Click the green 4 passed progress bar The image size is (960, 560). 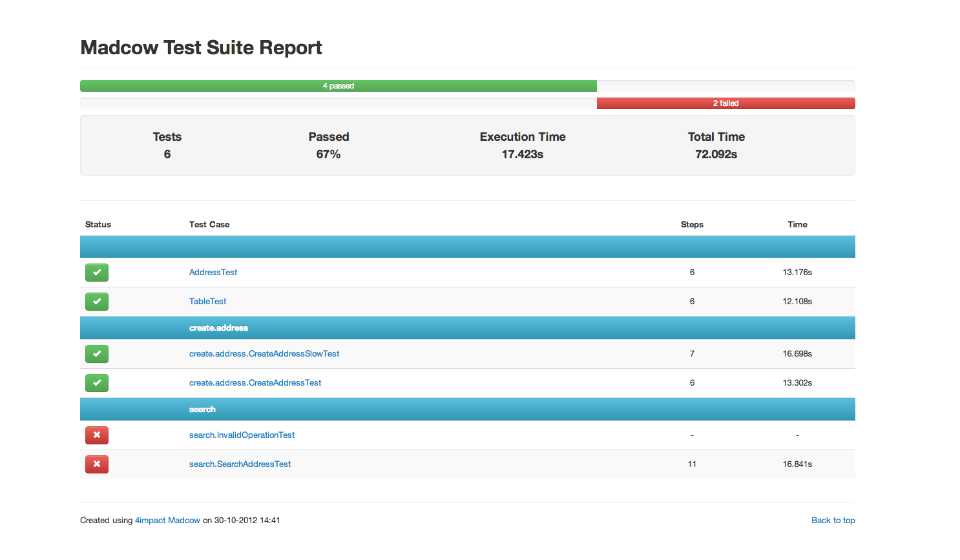[338, 85]
